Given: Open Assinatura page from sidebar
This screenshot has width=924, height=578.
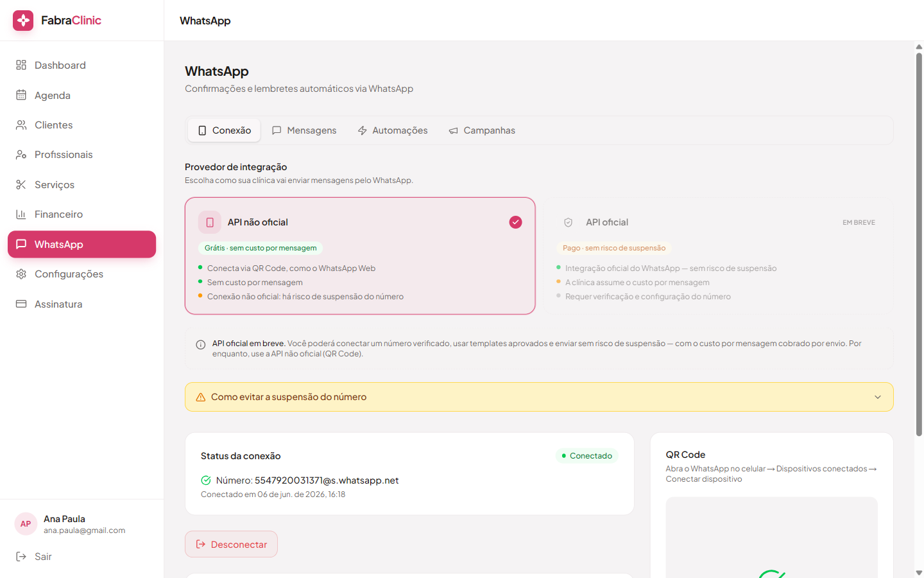Looking at the screenshot, I should pyautogui.click(x=81, y=304).
